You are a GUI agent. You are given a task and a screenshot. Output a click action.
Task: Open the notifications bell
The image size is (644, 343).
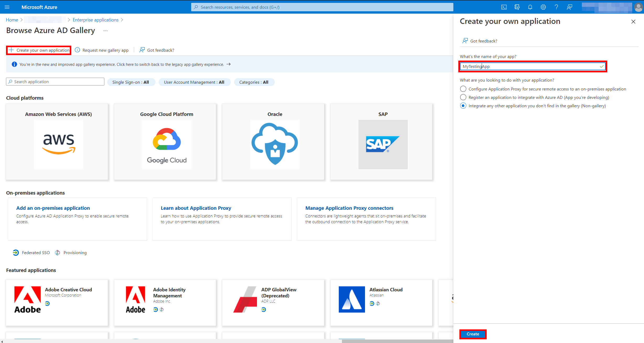(530, 7)
